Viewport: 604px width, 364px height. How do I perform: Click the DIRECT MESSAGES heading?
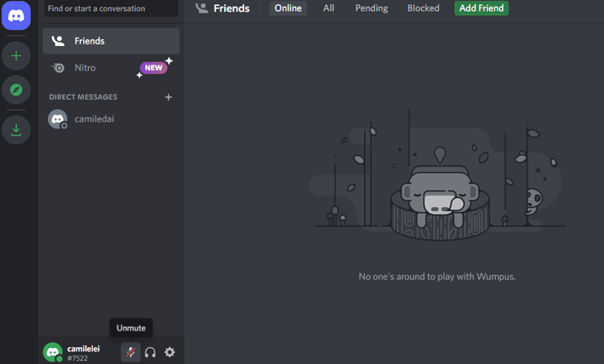(83, 97)
